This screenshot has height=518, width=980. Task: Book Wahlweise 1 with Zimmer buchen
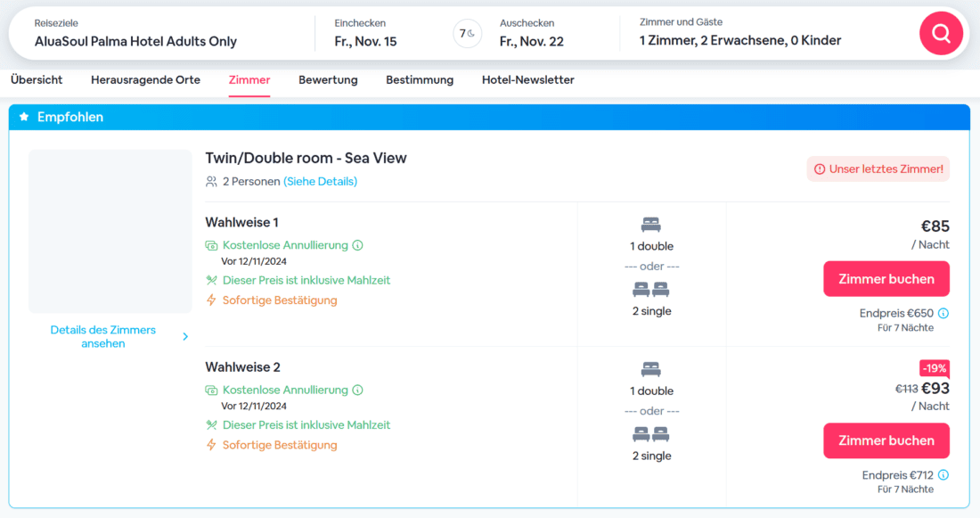coord(886,279)
